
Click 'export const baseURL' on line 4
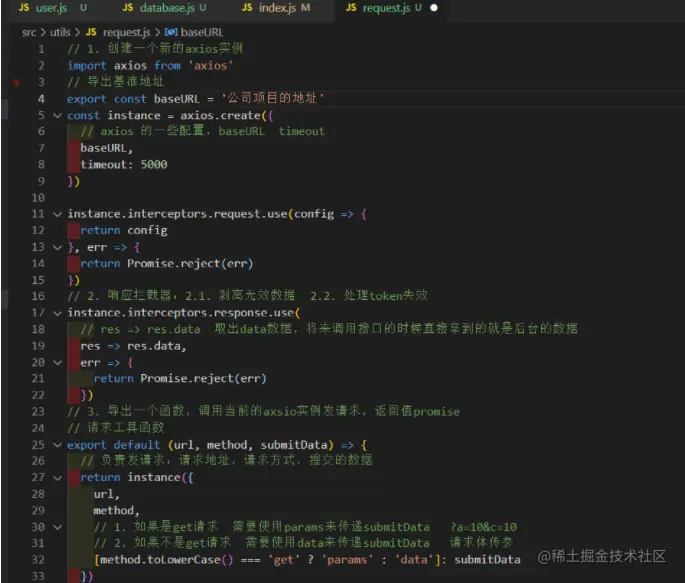pos(133,99)
